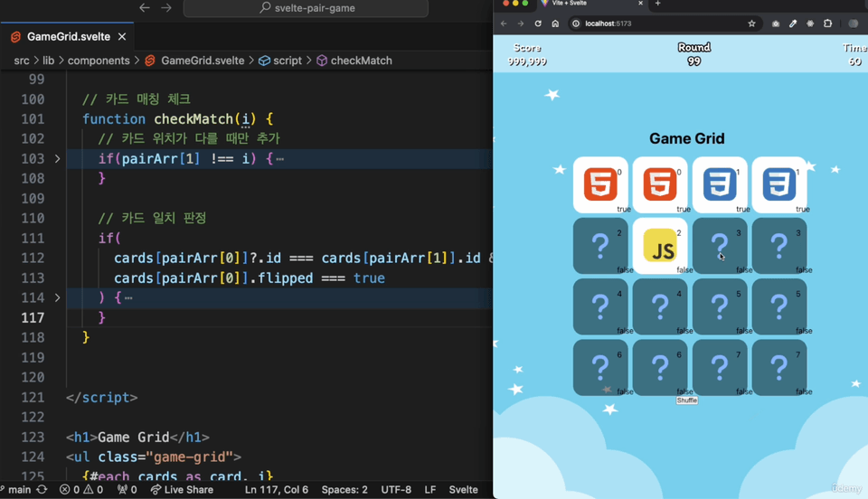Image resolution: width=868 pixels, height=499 pixels.
Task: Flip the first hidden card numbered 4
Action: tap(600, 306)
